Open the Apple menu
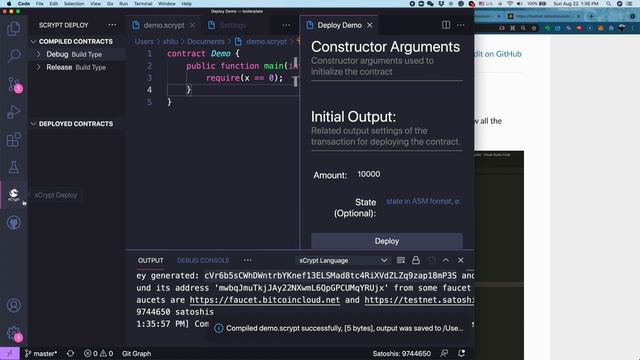 (9, 4)
